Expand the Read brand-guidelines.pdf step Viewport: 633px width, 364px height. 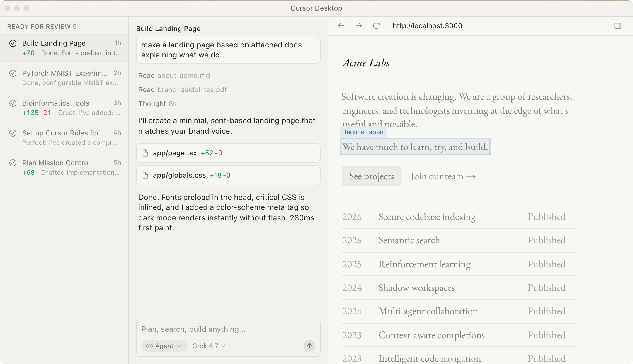point(183,90)
